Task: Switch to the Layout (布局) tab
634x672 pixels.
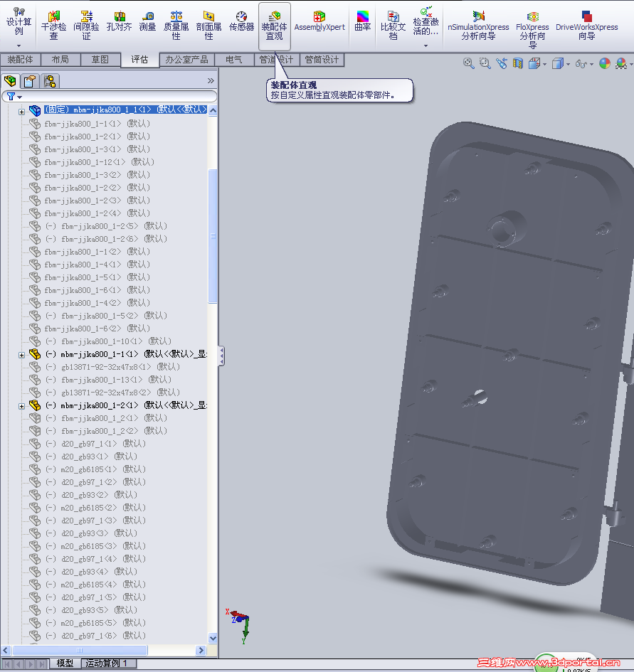Action: coord(60,60)
